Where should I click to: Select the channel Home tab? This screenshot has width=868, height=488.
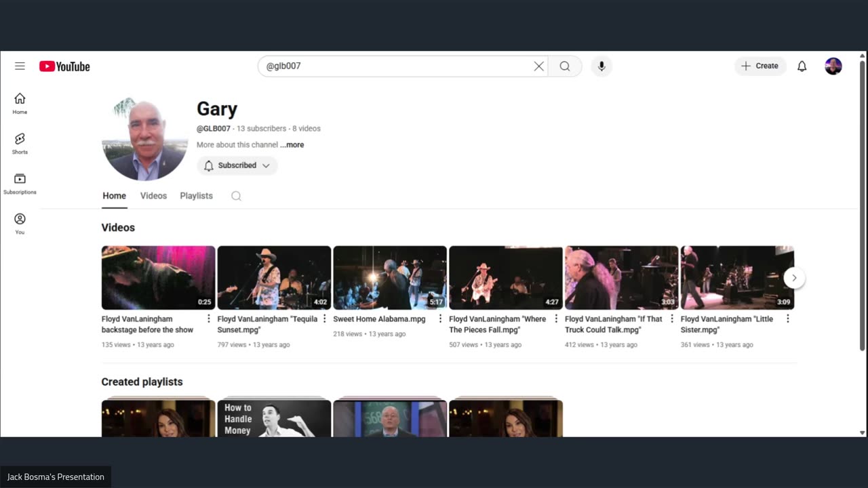[x=114, y=196]
